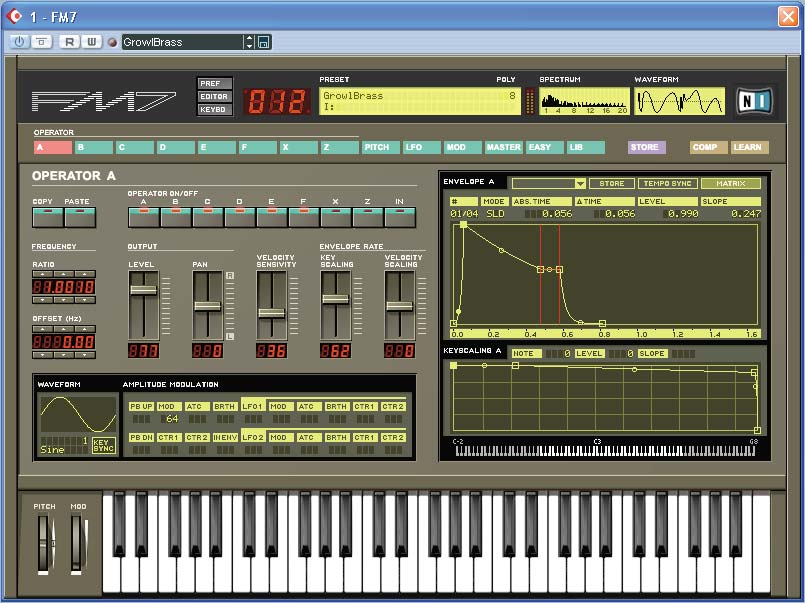Image resolution: width=805 pixels, height=603 pixels.
Task: Toggle operator B on/off switch
Action: 176,218
